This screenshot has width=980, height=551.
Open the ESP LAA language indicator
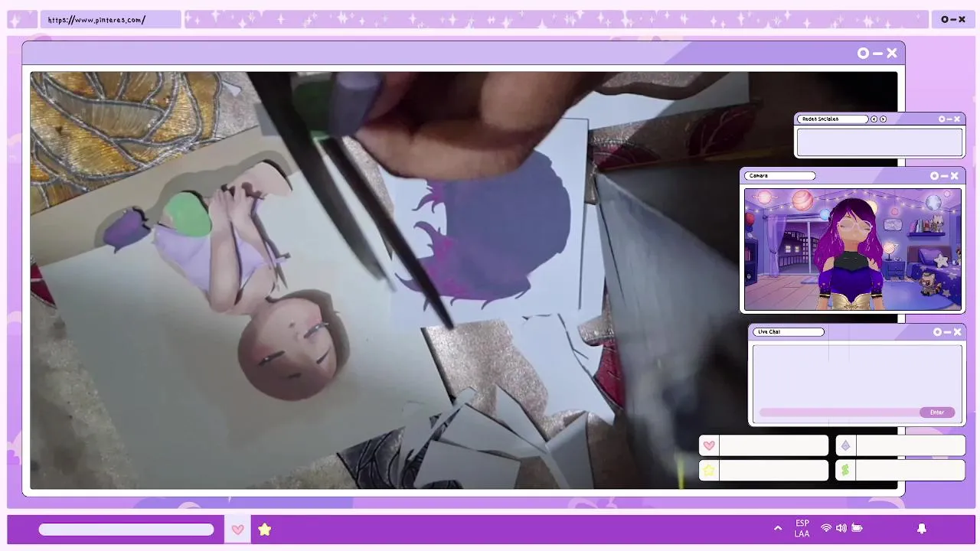click(x=802, y=529)
